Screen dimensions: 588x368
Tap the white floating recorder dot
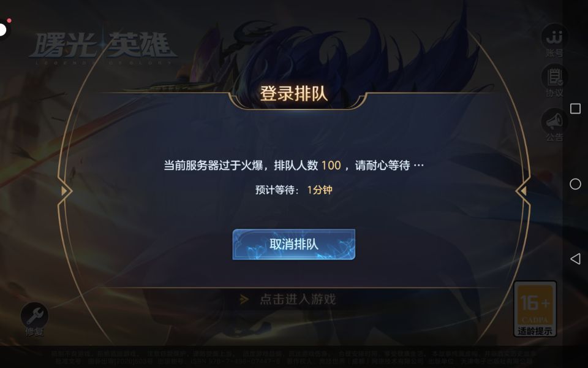coord(2,29)
